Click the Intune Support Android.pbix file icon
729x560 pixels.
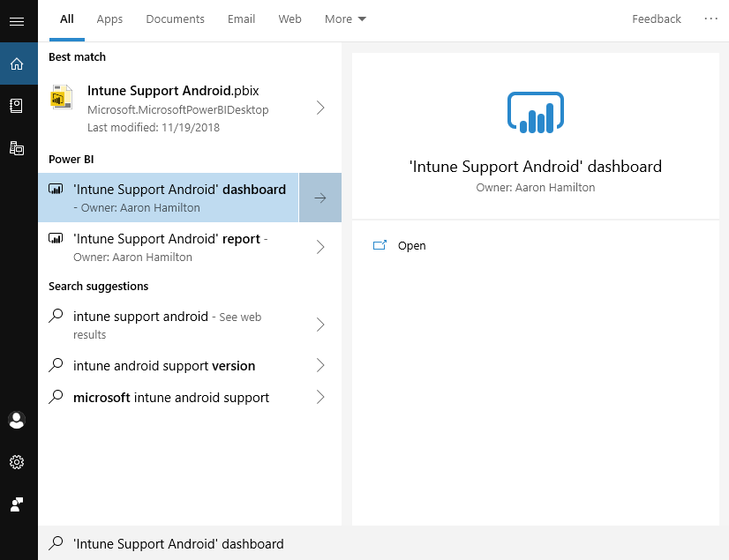(x=62, y=97)
